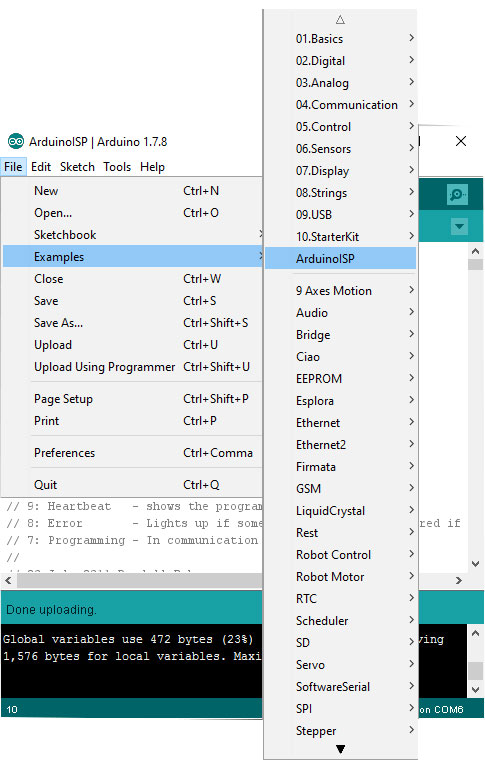
Task: Click editor vertical scrollbar up arrow
Action: tap(475, 251)
